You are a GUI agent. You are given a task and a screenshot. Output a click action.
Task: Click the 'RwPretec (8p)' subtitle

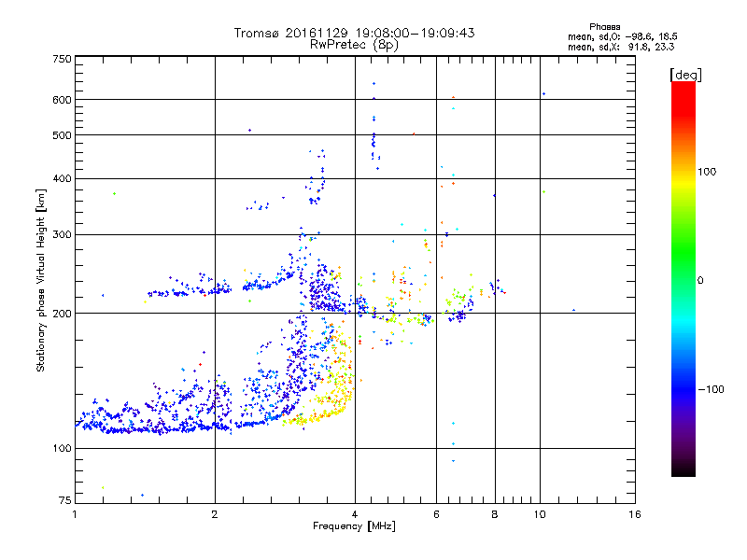(x=354, y=45)
